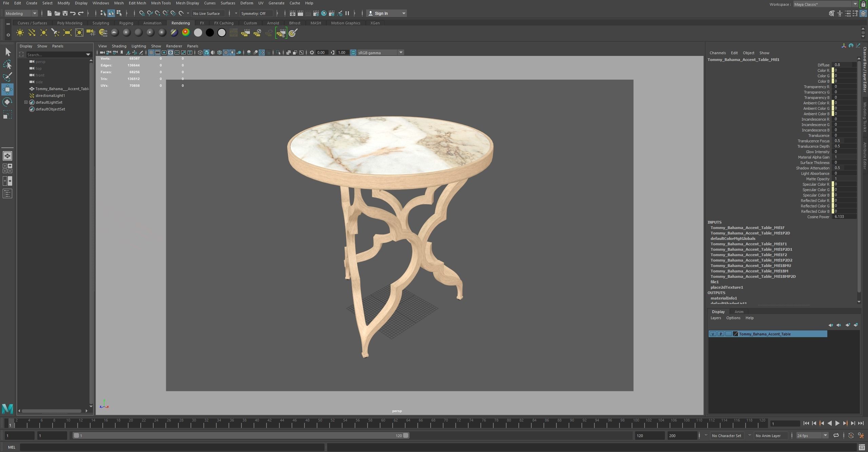868x452 pixels.
Task: Toggle the auto keyframe button
Action: click(851, 436)
